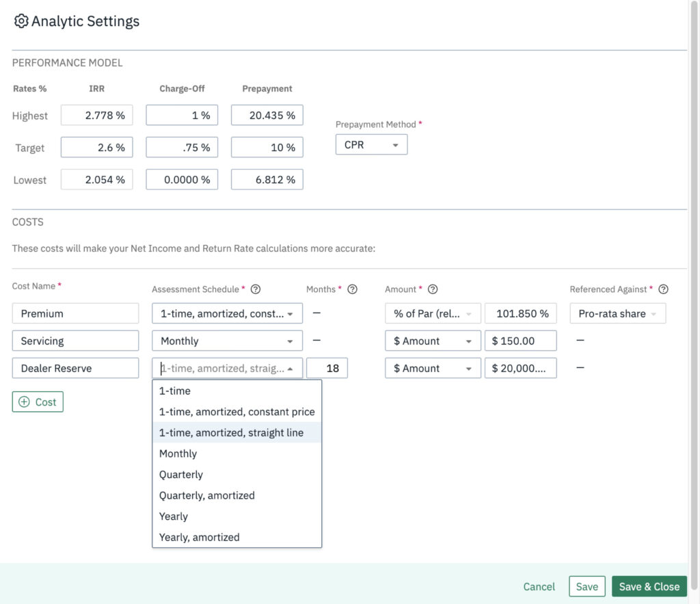Click the Amount column help icon
The image size is (700, 604).
click(432, 289)
